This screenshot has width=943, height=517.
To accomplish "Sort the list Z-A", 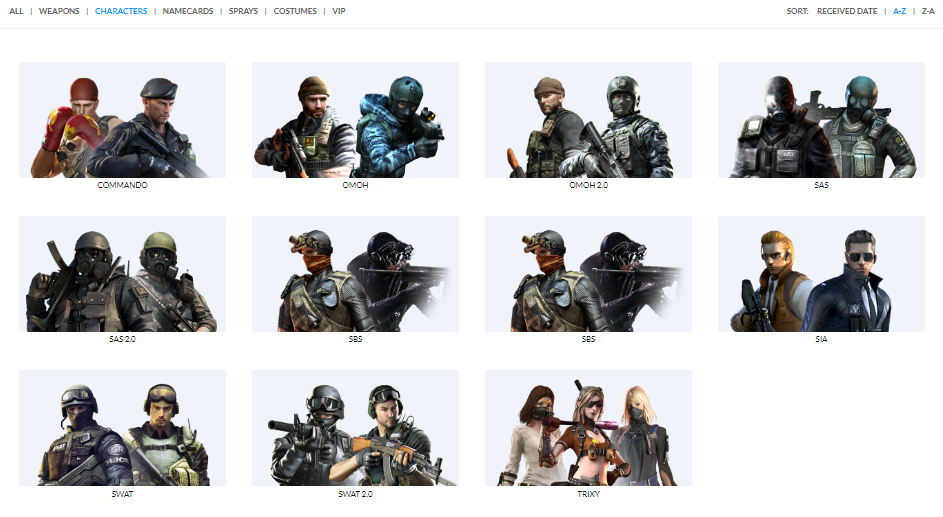I will [928, 11].
